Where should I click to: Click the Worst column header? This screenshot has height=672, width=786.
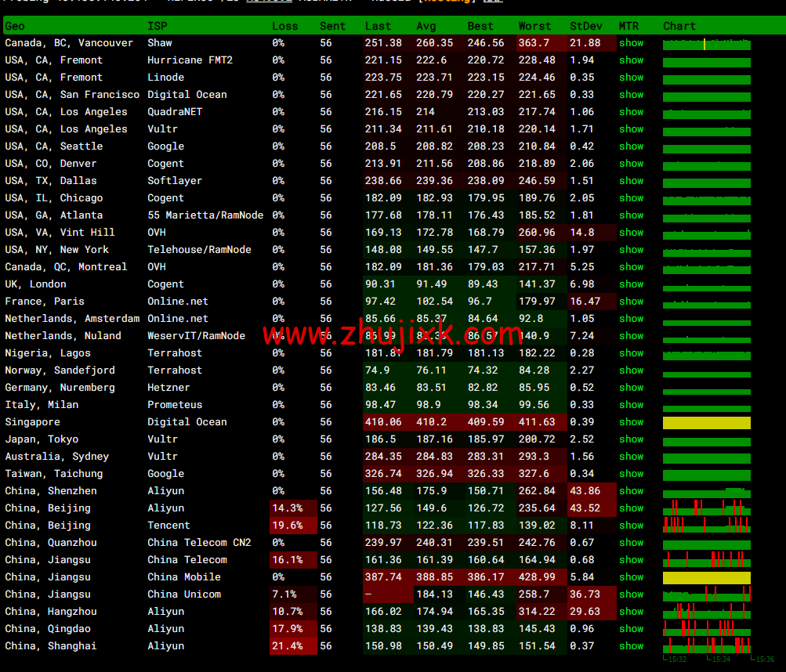[534, 26]
